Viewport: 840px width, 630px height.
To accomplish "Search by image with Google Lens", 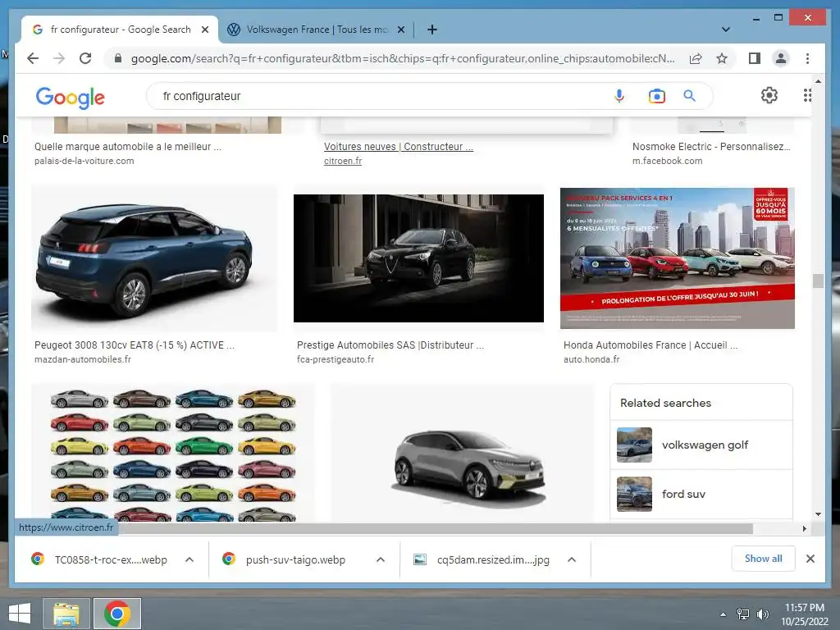I will [x=657, y=96].
